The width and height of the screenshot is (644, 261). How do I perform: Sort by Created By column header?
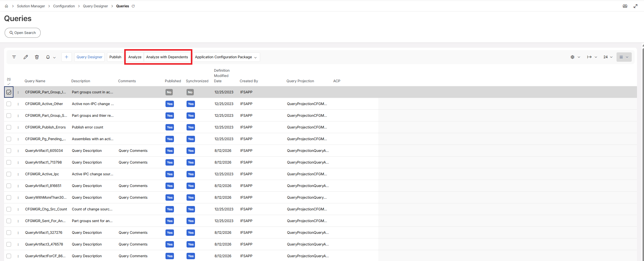click(x=249, y=81)
